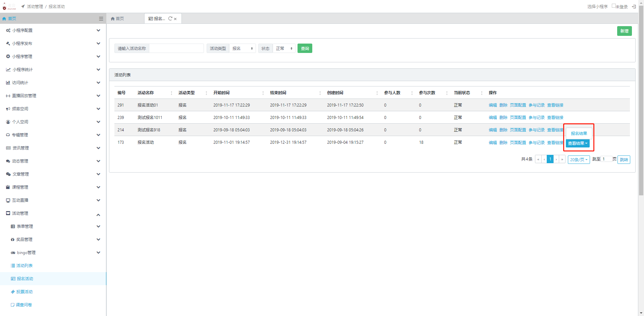Select 报名结果 from the dropdown menu
This screenshot has height=316, width=644.
(x=579, y=133)
